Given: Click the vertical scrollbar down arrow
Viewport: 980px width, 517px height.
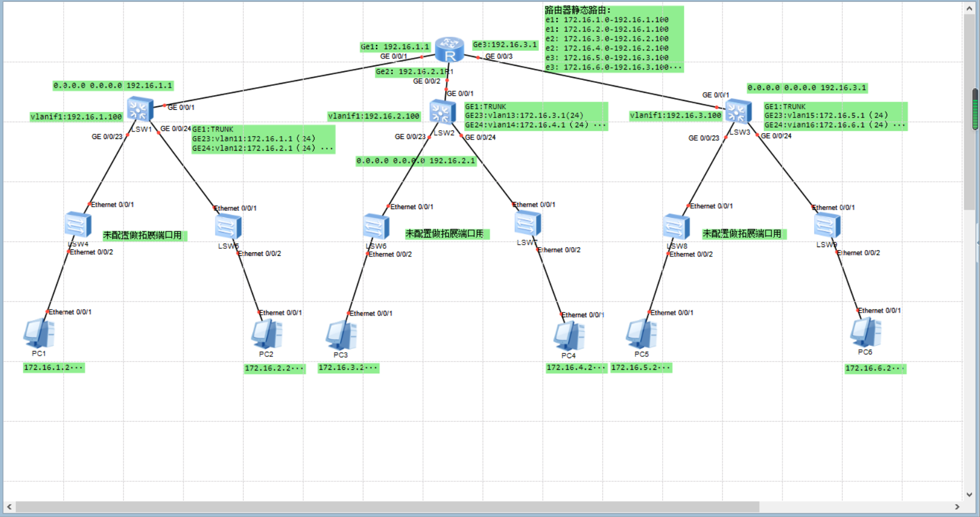Looking at the screenshot, I should 969,494.
